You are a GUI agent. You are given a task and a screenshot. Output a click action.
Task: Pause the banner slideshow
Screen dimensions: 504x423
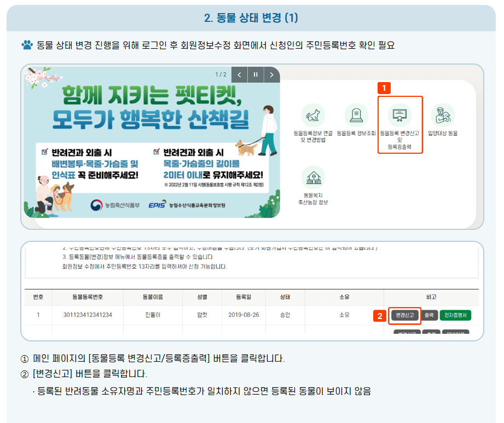256,74
